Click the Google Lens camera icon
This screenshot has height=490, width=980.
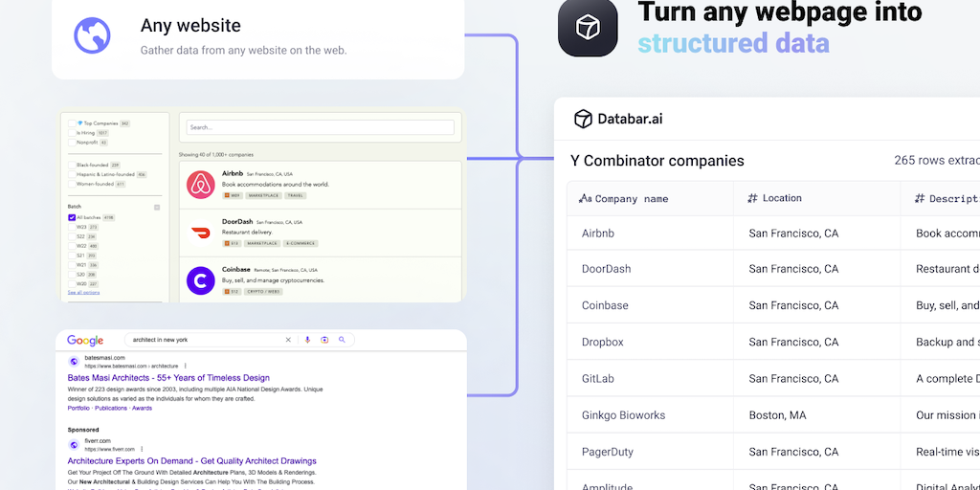324,340
